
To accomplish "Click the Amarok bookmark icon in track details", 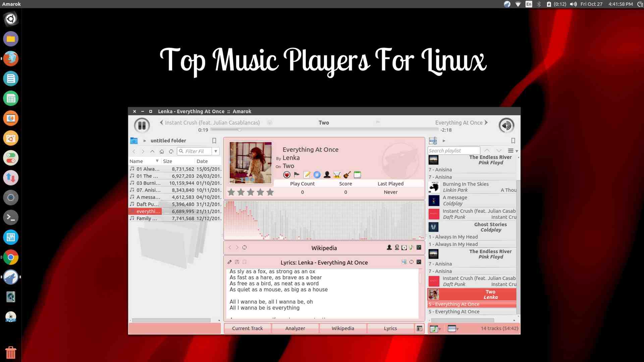I will point(297,174).
